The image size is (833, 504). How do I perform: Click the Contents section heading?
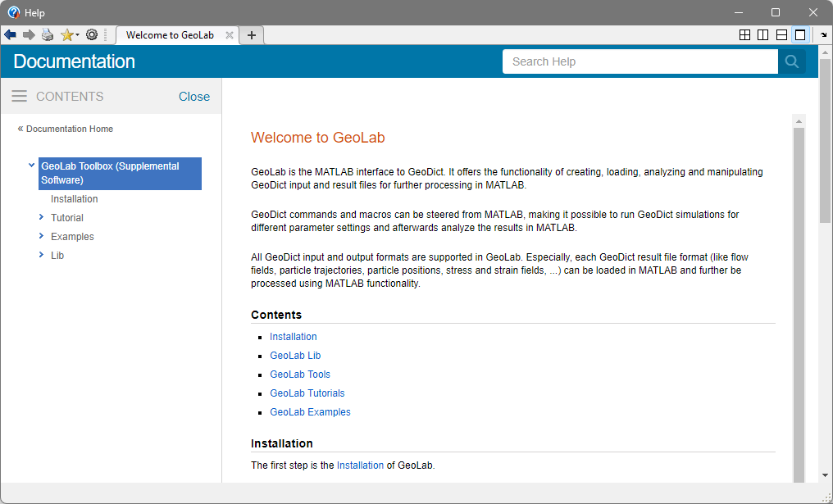tap(276, 315)
